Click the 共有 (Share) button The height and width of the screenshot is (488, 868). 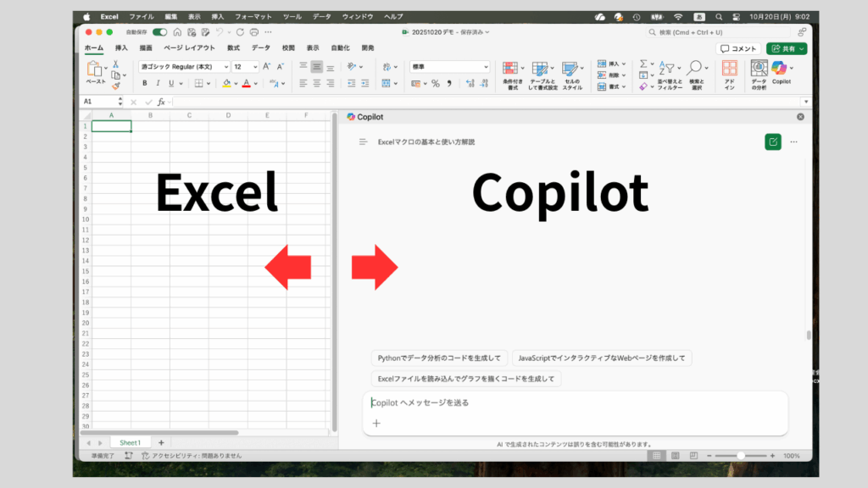[786, 48]
